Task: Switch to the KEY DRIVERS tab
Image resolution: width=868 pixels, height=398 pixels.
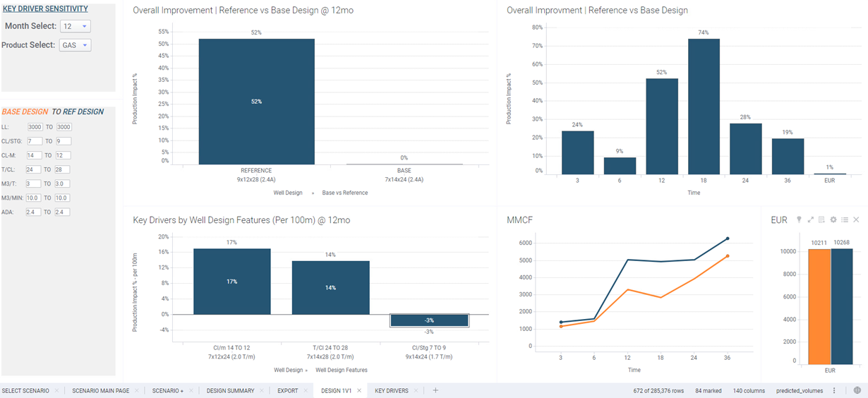Action: [391, 390]
